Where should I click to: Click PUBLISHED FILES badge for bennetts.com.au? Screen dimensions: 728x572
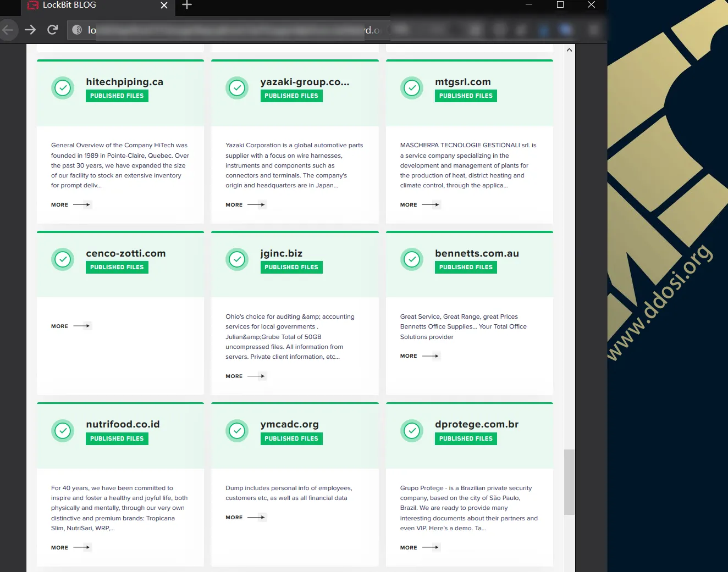pos(466,267)
